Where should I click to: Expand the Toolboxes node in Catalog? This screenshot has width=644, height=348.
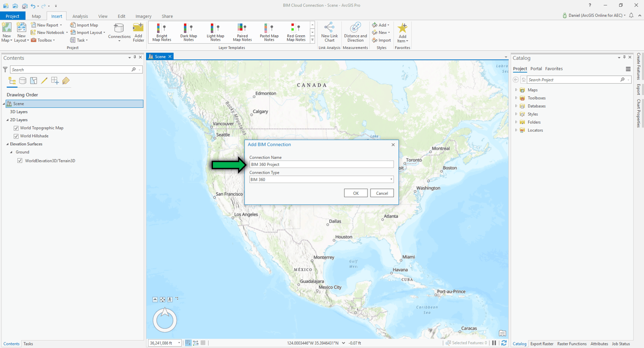516,98
